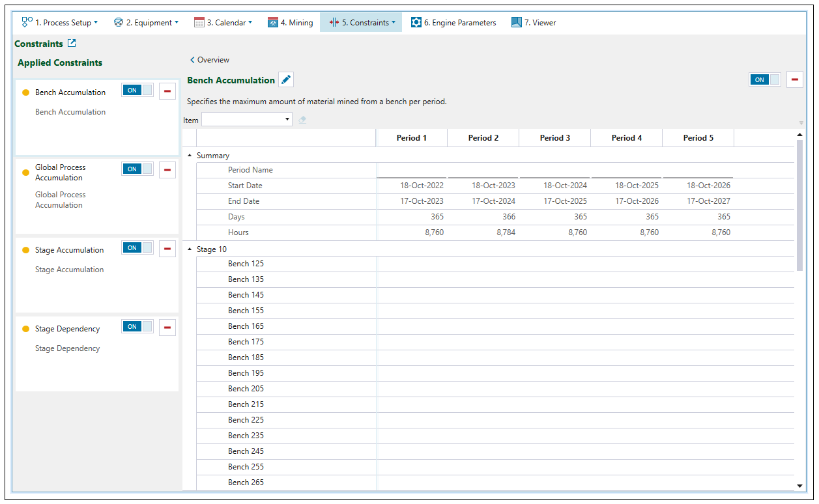This screenshot has height=504, width=819.
Task: Click the pencil edit icon beside Bench Accumulation
Action: pyautogui.click(x=286, y=80)
